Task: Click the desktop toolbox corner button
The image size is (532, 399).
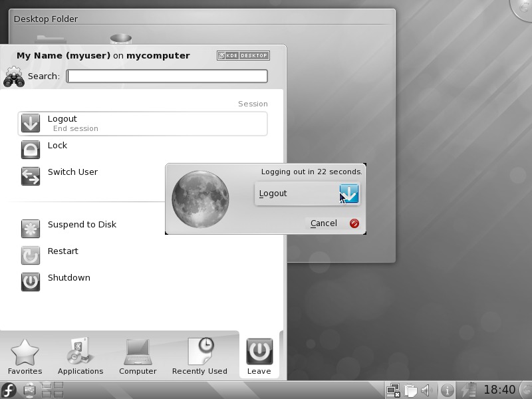Action: pyautogui.click(x=523, y=9)
